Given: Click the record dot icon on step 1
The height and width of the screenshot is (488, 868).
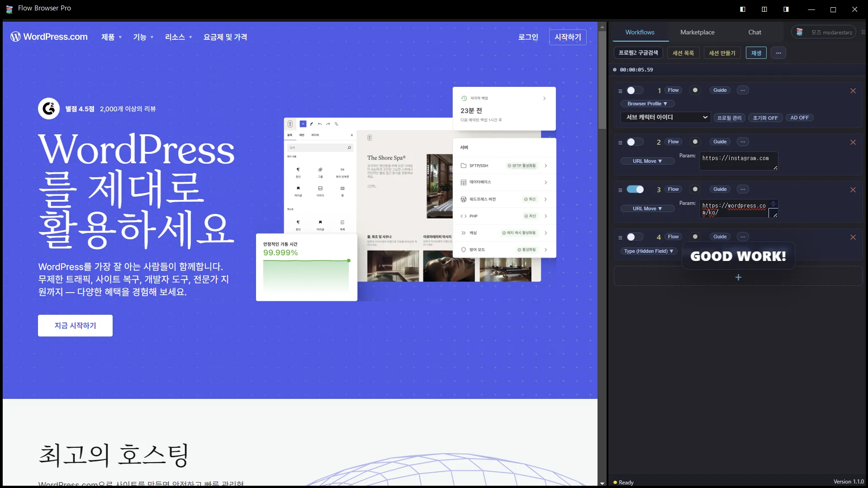Looking at the screenshot, I should 695,90.
